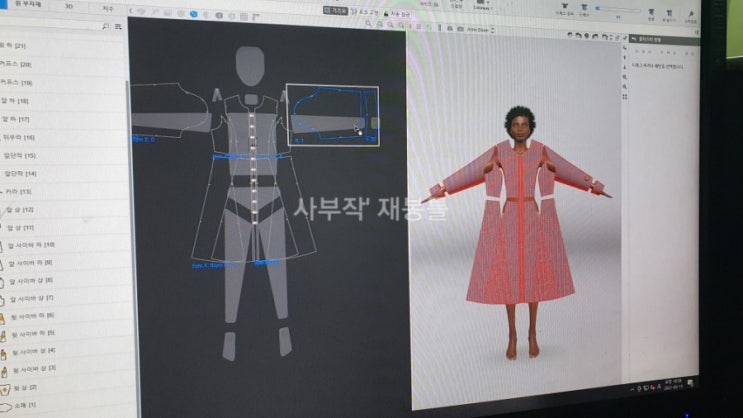The image size is (743, 418).
Task: Click the dark info-style circle icon in 2D toolbar
Action: 219,16
